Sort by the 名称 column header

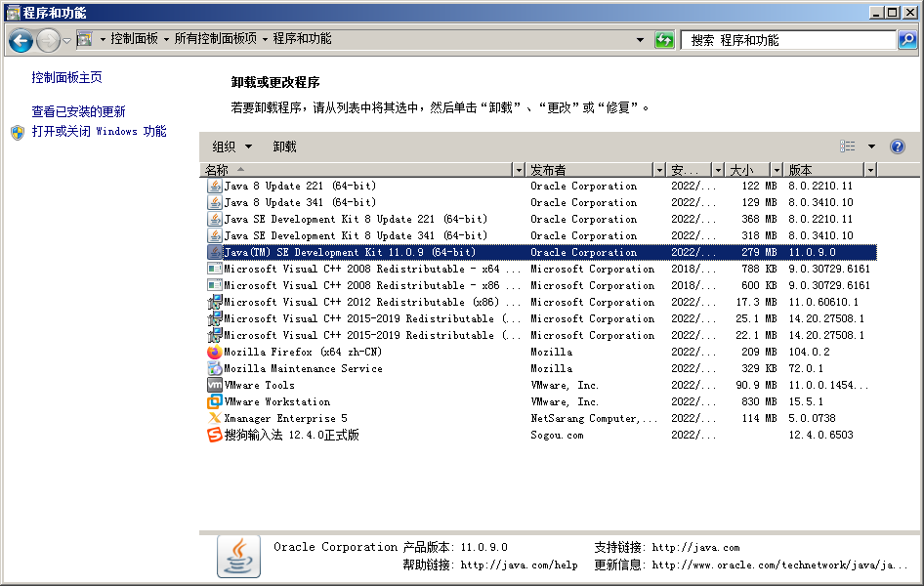coord(356,170)
